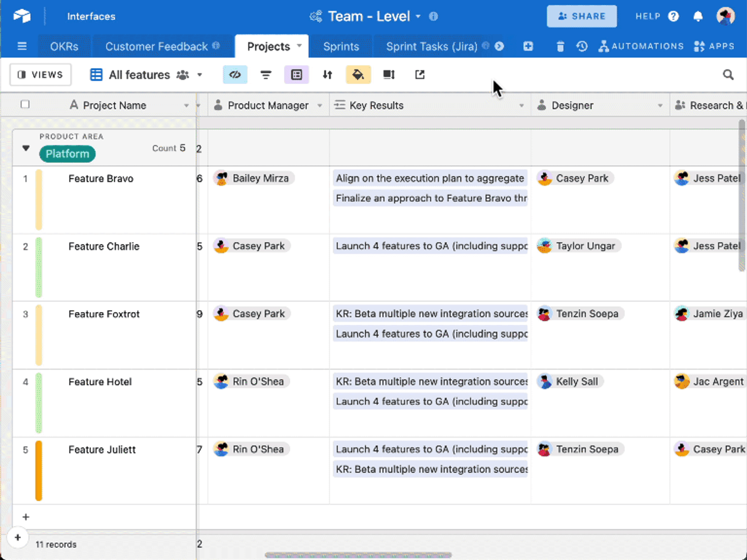Click the share view export icon
The image size is (747, 560).
tap(420, 75)
